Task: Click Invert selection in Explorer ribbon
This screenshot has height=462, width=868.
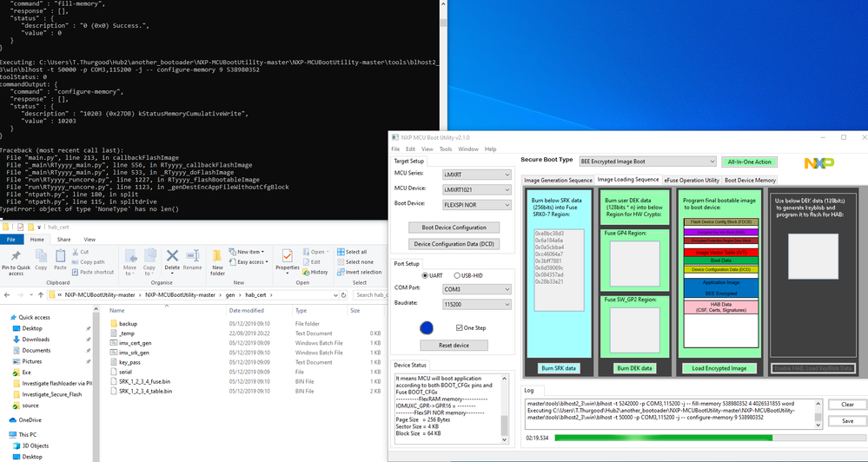Action: click(x=359, y=272)
